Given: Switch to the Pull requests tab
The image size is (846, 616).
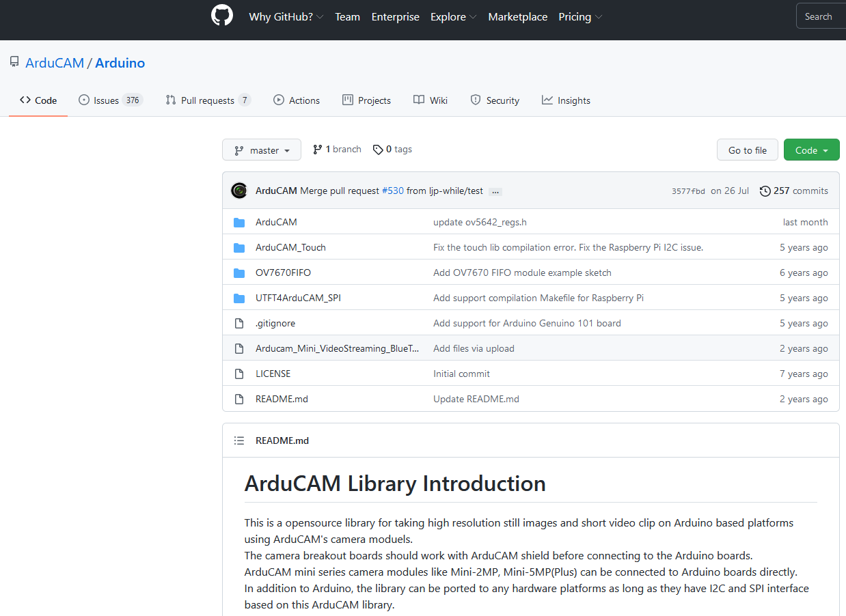Looking at the screenshot, I should (x=208, y=100).
